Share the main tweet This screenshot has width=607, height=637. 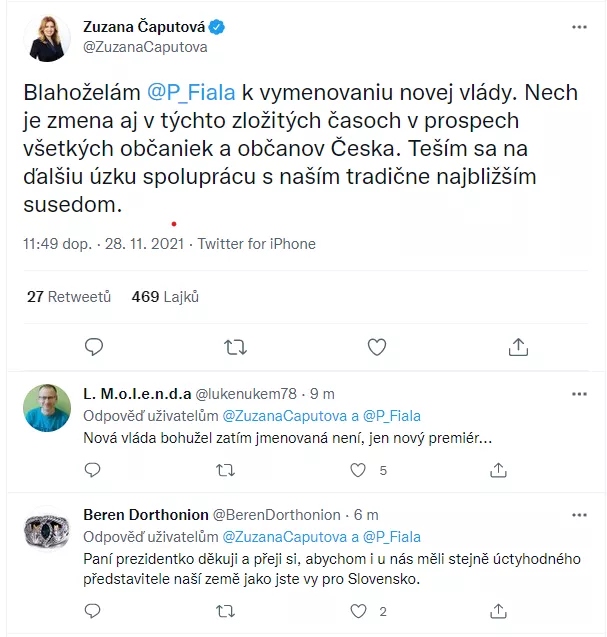[x=518, y=347]
